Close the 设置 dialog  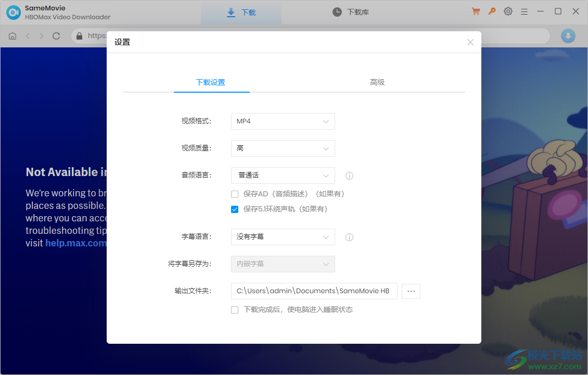tap(470, 42)
